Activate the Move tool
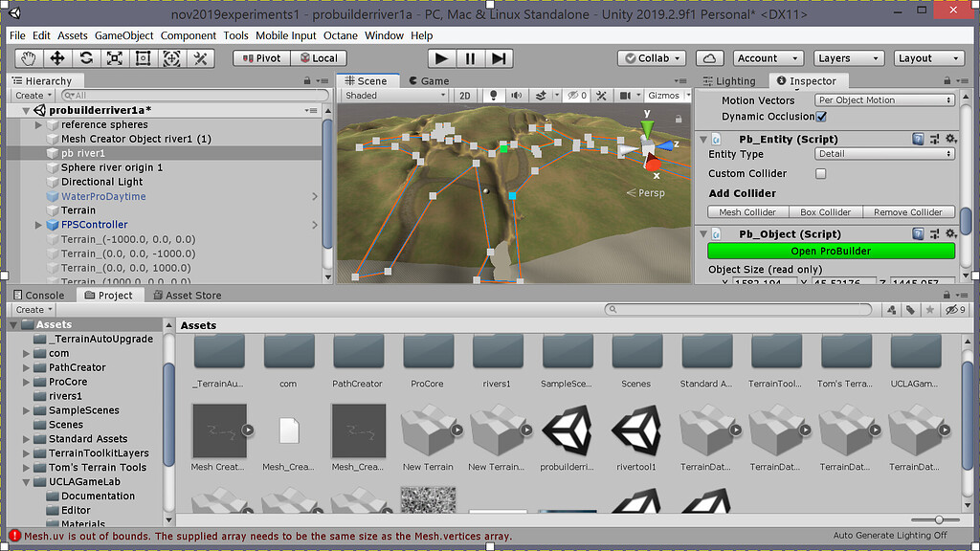 pos(56,58)
